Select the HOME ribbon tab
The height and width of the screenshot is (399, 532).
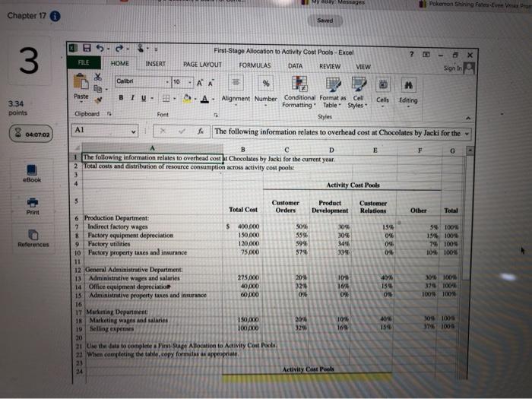click(120, 63)
